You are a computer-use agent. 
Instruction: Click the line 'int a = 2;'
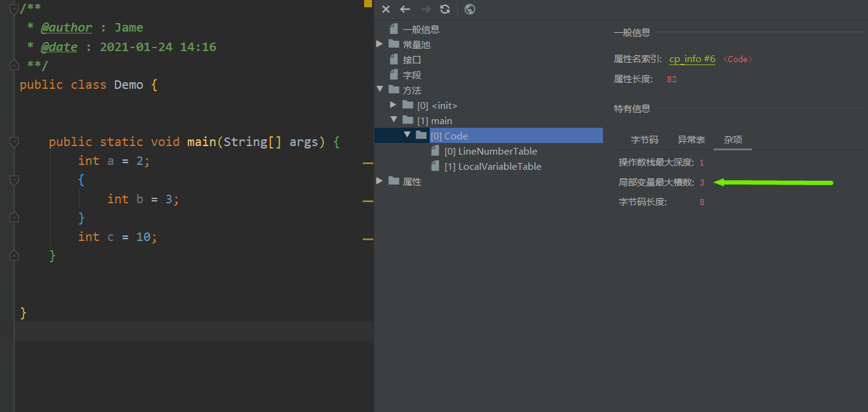114,161
